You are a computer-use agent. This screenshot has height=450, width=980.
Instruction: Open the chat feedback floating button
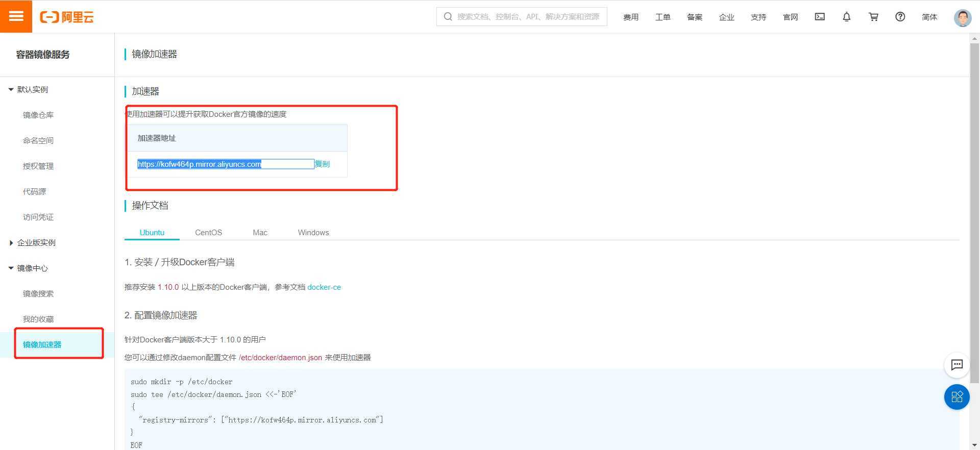(957, 365)
